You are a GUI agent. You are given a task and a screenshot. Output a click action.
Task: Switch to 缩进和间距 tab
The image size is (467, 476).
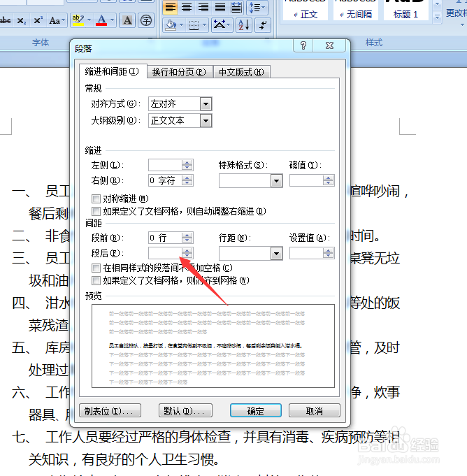click(113, 71)
